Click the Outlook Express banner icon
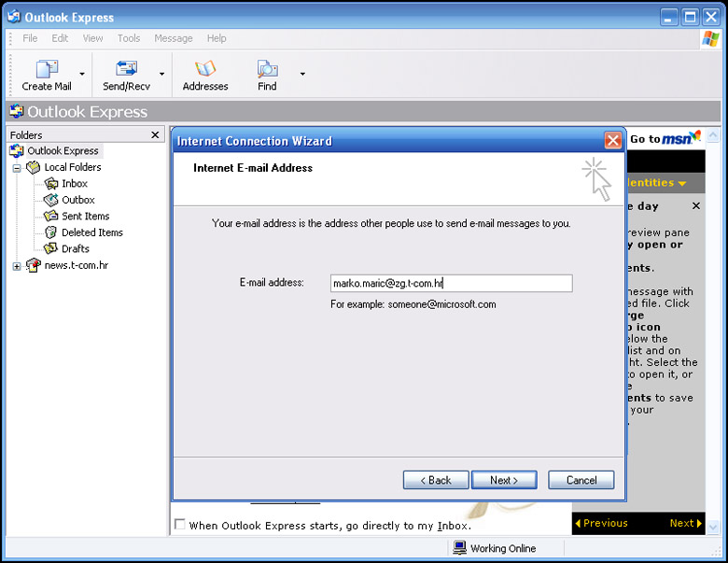 [17, 111]
